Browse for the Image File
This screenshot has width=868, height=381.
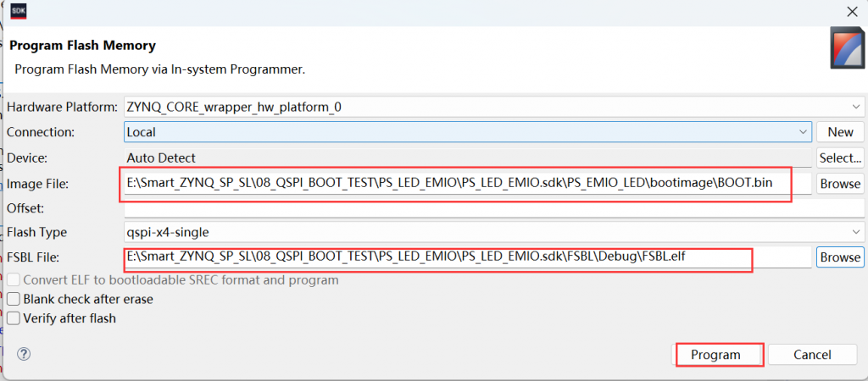click(840, 183)
